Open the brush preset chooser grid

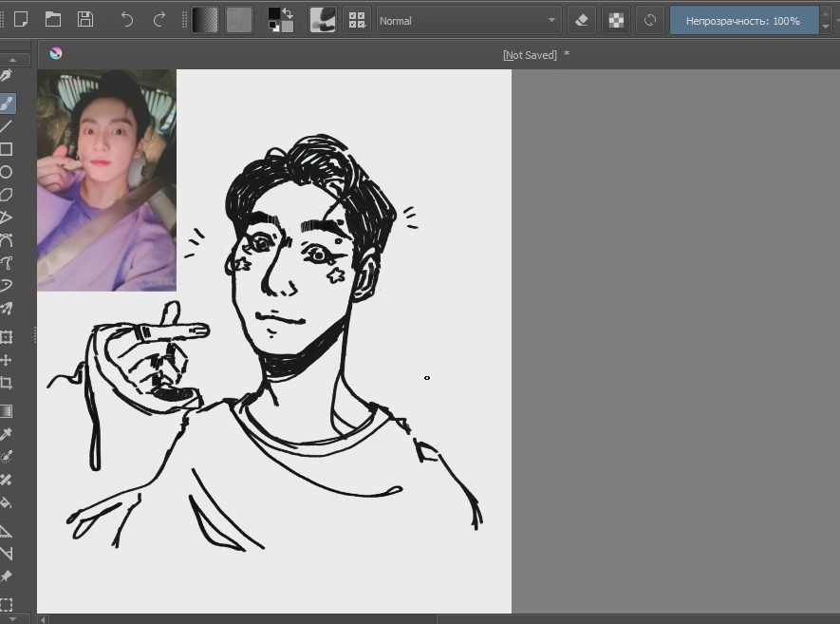(x=357, y=20)
